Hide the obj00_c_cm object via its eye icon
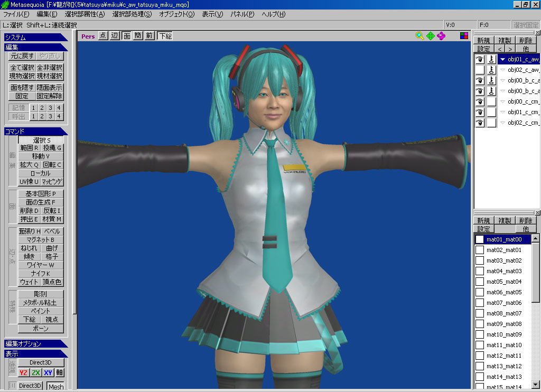 point(480,102)
